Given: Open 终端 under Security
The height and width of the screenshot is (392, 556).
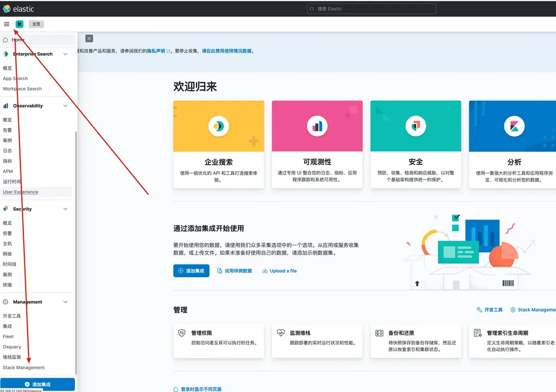Looking at the screenshot, I should [8, 285].
